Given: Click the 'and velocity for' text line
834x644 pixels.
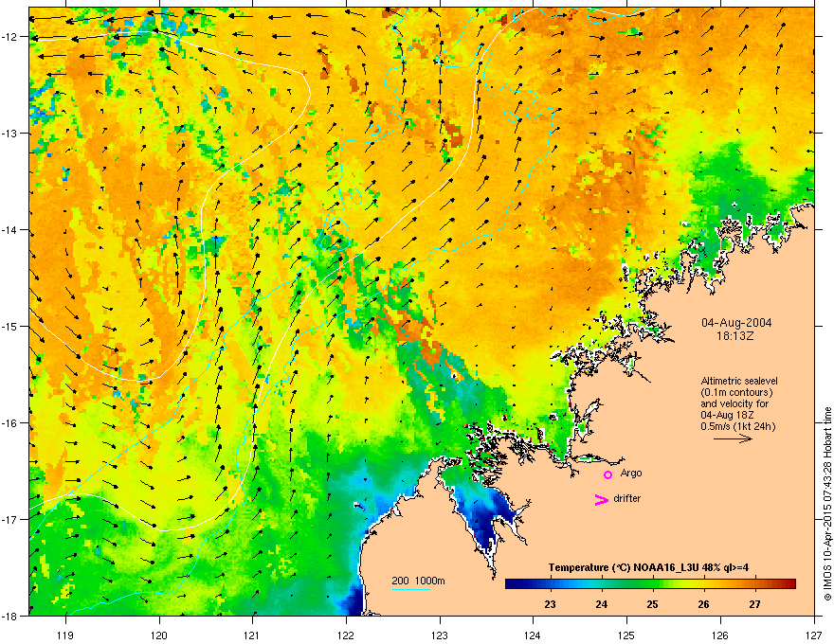Looking at the screenshot, I should click(x=734, y=403).
